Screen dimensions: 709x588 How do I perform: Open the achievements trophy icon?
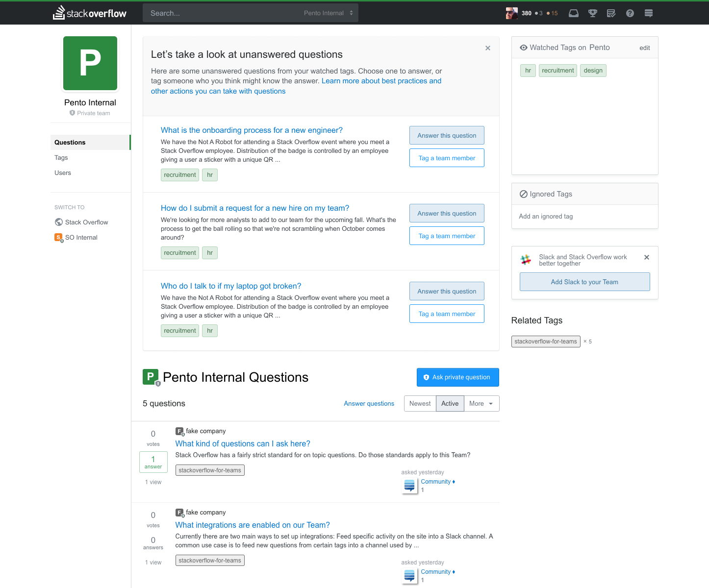[592, 13]
